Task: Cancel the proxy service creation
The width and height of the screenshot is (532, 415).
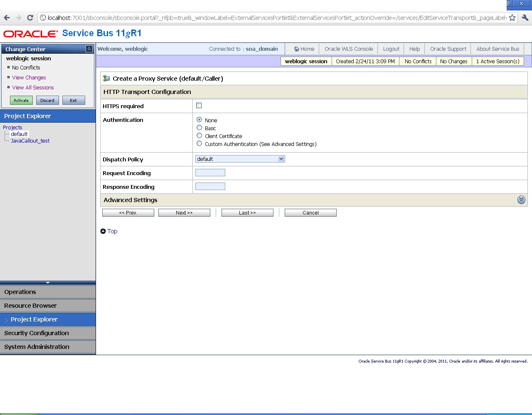Action: [310, 212]
